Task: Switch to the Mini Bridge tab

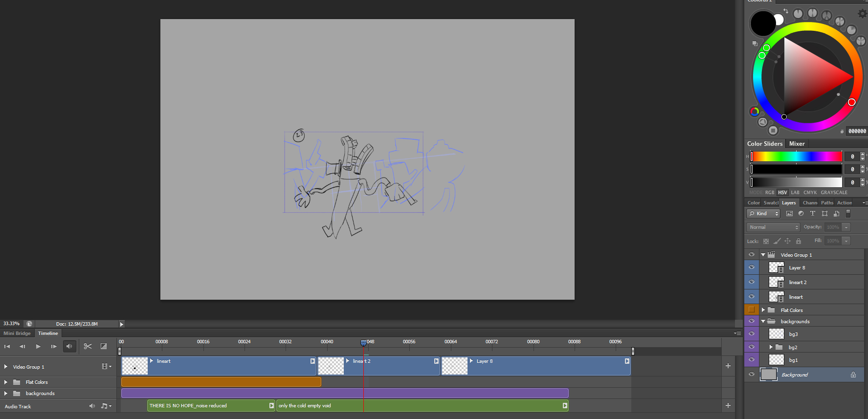Action: click(x=17, y=333)
